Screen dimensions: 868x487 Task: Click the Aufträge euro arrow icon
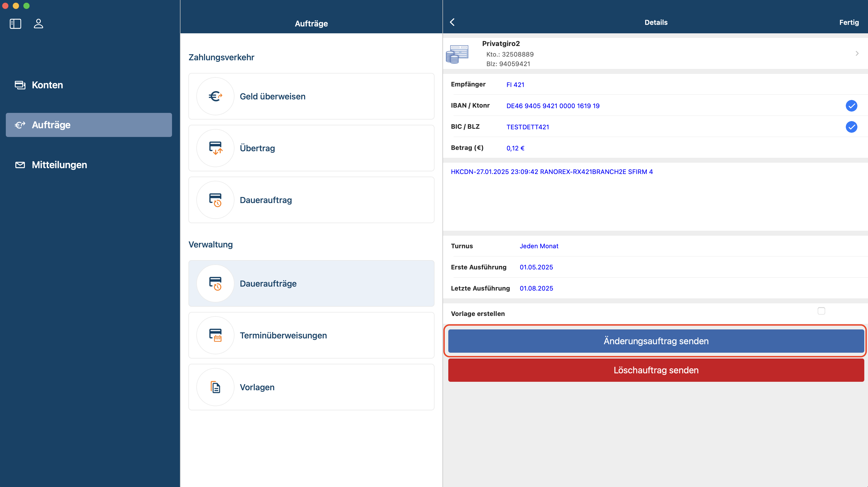coord(20,125)
